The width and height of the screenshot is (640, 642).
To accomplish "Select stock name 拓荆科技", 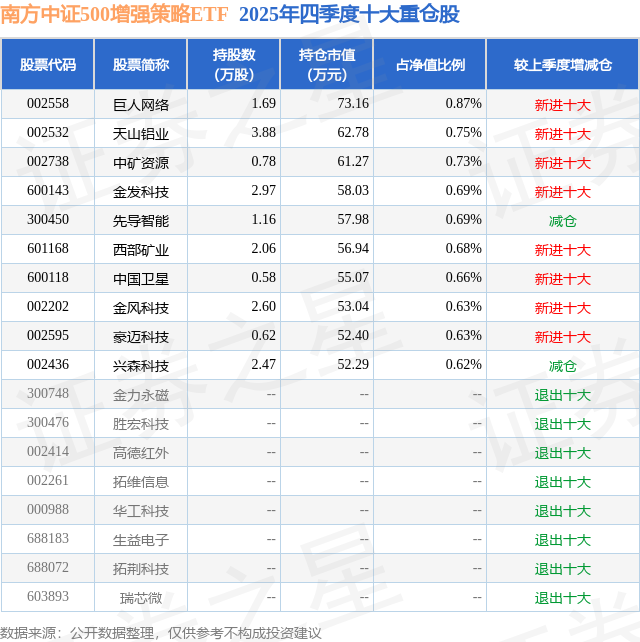I will pos(141,569).
